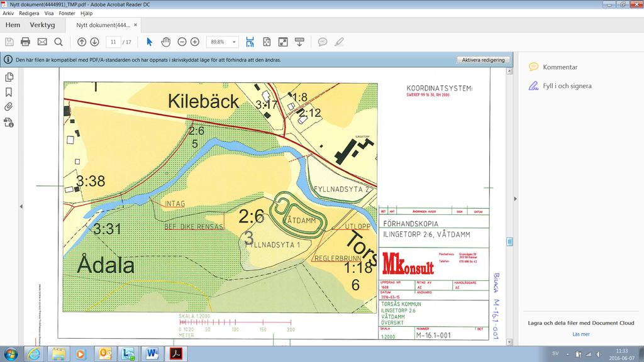Click Adobe Reader taskbar icon
The height and width of the screenshot is (362, 644).
(176, 354)
